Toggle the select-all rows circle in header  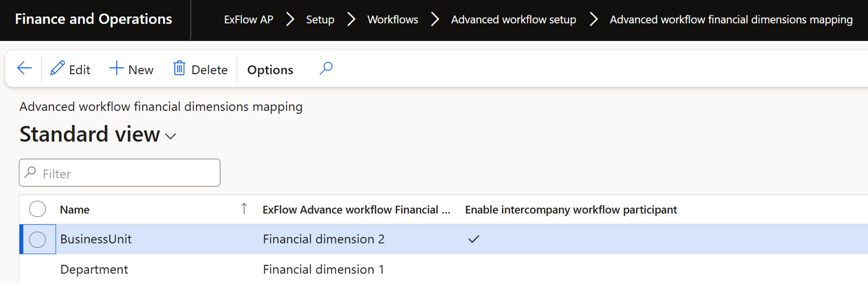tap(37, 209)
